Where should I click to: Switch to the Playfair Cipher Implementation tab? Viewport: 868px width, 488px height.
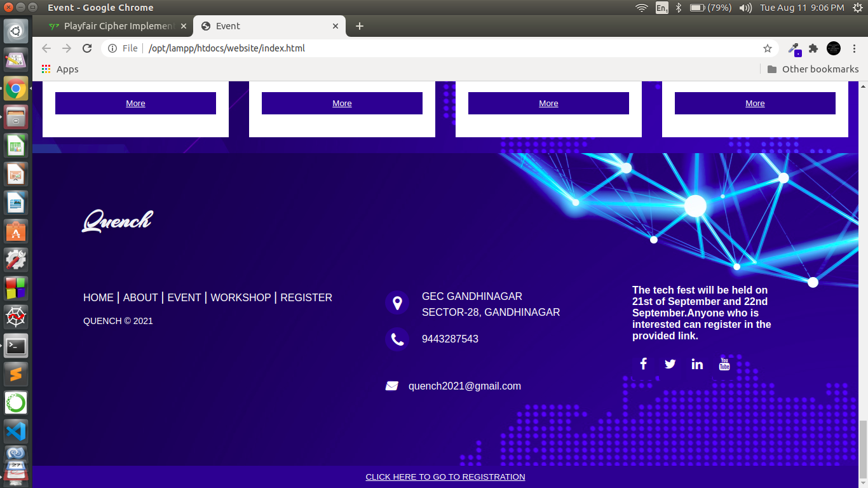(x=118, y=26)
